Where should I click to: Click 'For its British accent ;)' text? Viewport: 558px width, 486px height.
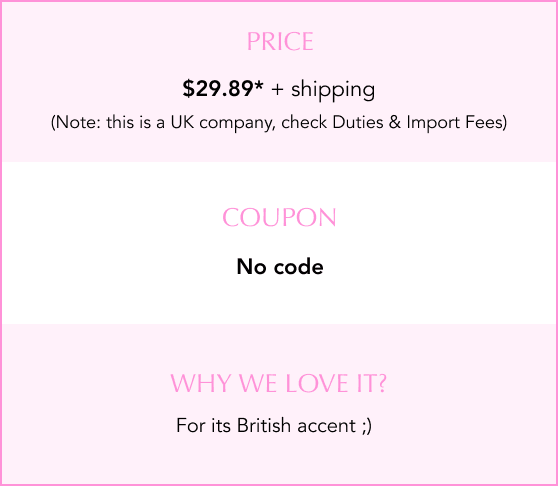[x=274, y=426]
